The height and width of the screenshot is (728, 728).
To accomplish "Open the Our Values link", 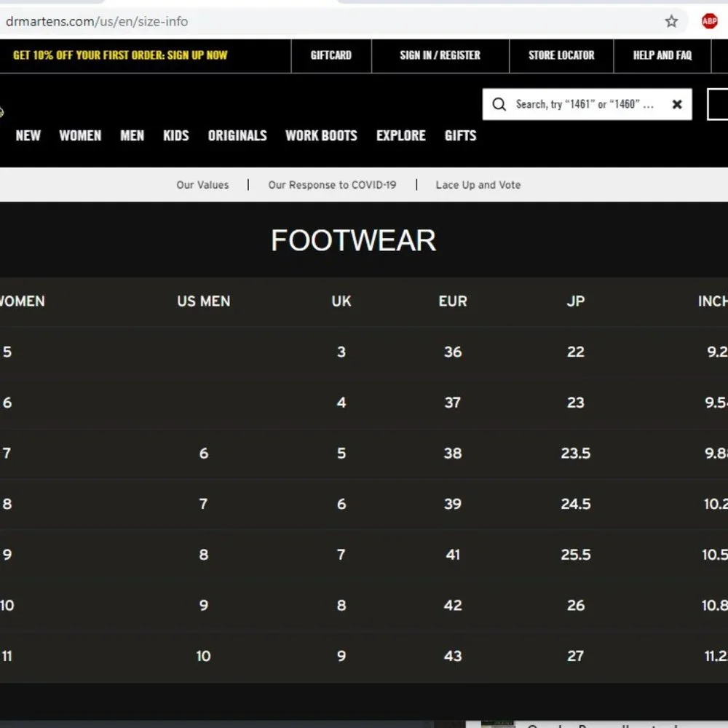I will click(202, 185).
